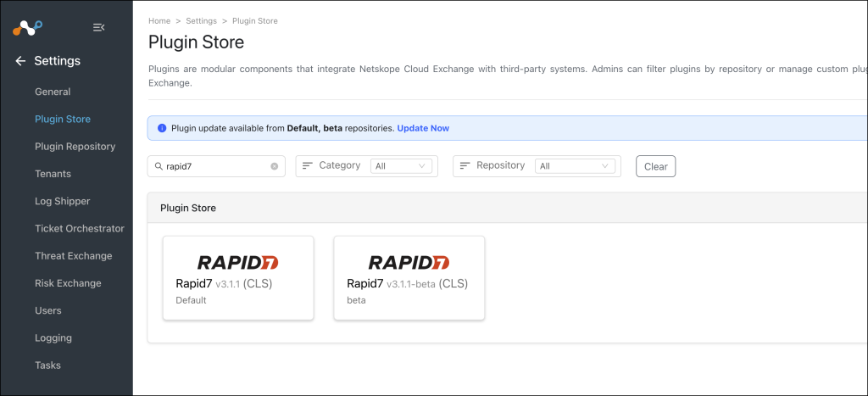The width and height of the screenshot is (868, 396).
Task: Open the Rapid7 v3.1.1 Default plugin card
Action: point(238,278)
